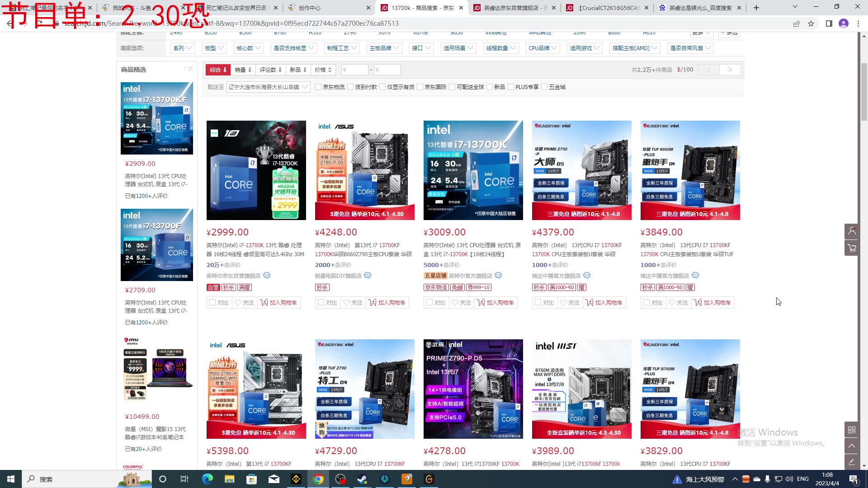This screenshot has width=868, height=488.
Task: Switch to the 英睿达京东自营旗舰店 browser tab
Action: tap(514, 8)
